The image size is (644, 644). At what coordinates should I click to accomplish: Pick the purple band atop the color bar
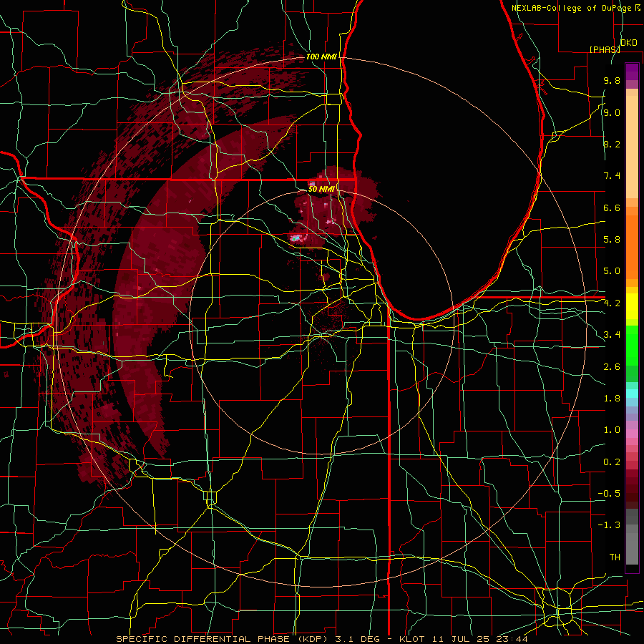point(632,72)
